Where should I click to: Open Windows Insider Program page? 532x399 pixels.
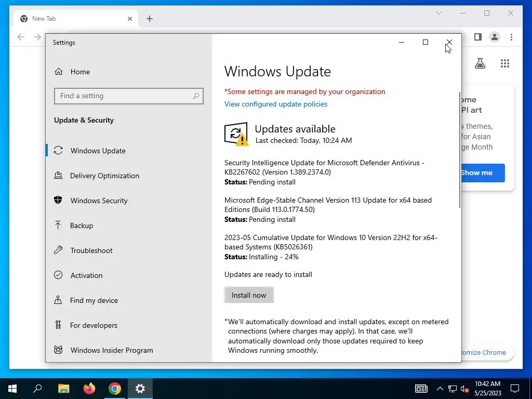(129, 350)
